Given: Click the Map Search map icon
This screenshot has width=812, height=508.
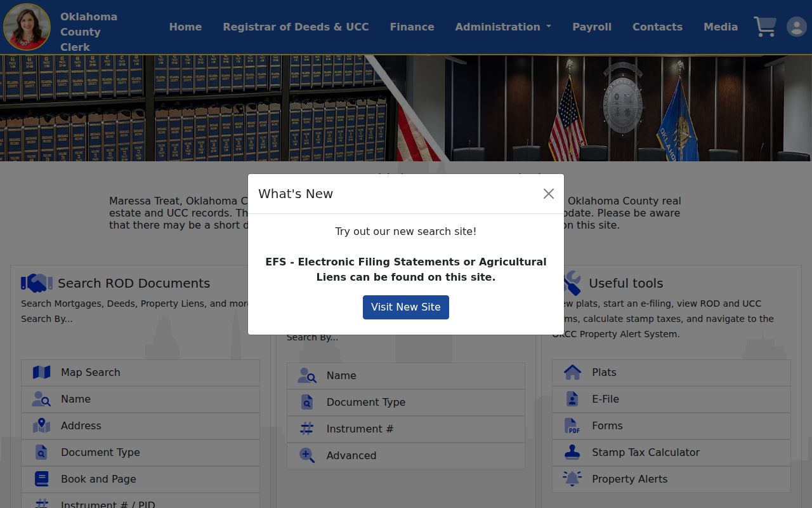Looking at the screenshot, I should point(41,372).
